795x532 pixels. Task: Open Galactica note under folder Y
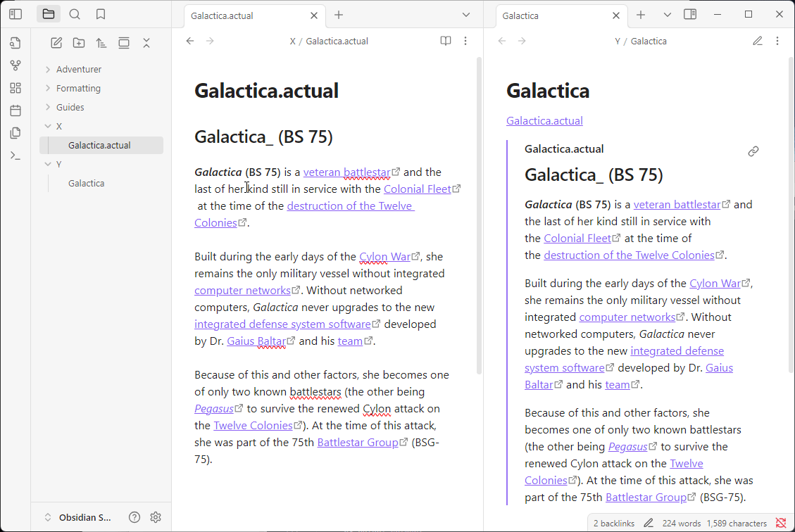pos(87,183)
